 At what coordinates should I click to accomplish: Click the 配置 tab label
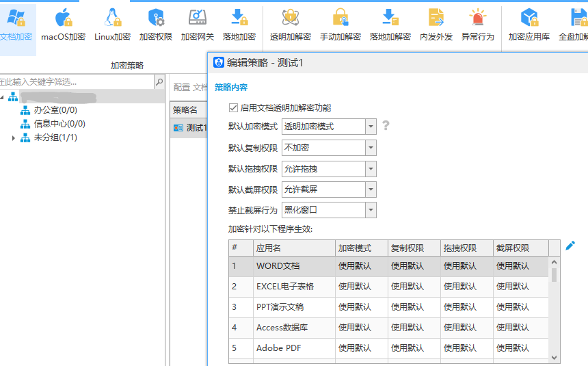pyautogui.click(x=182, y=88)
